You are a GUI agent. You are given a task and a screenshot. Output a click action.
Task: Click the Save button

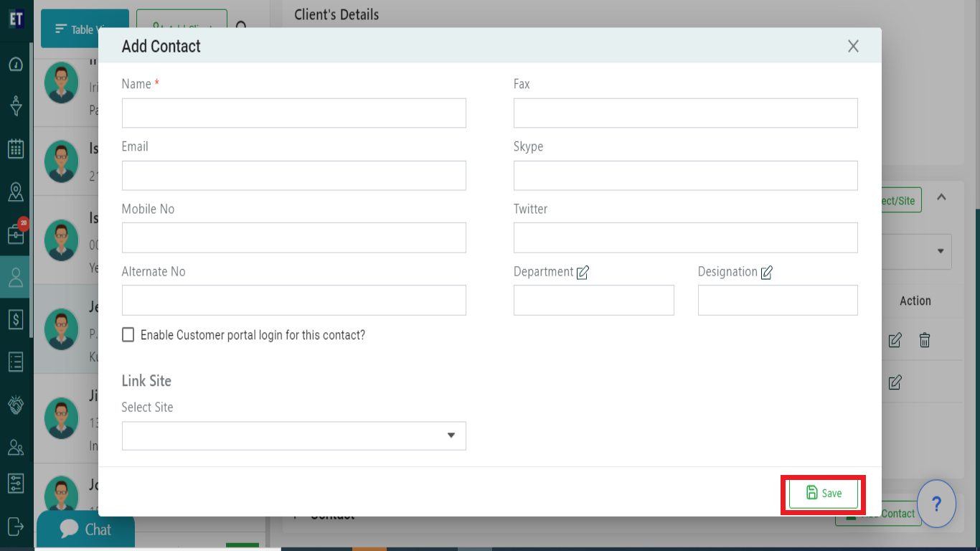tap(824, 493)
